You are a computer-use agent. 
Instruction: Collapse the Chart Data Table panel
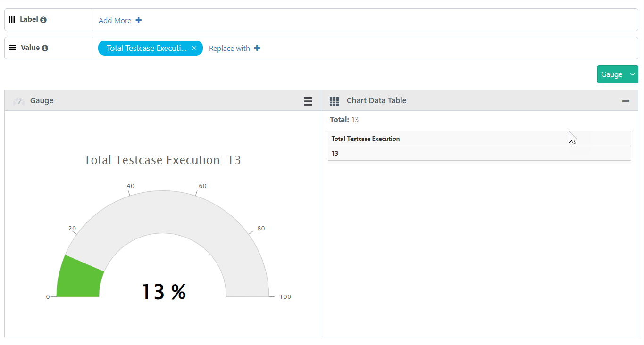626,101
